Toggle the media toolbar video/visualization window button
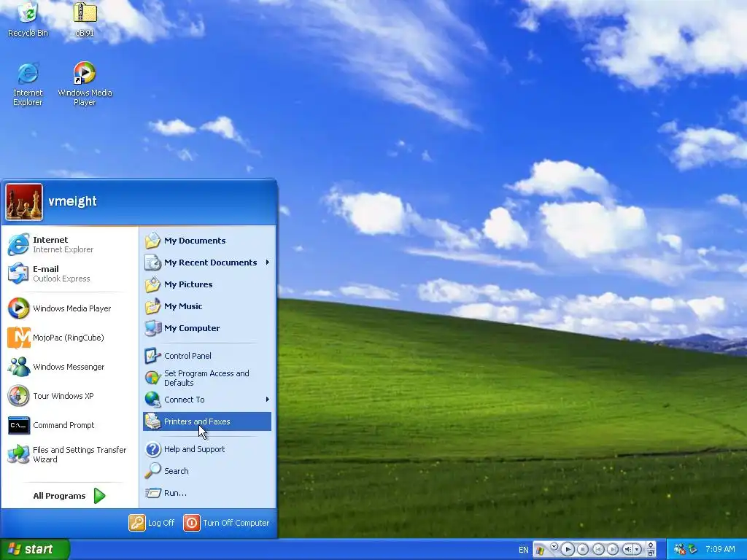 point(651,545)
